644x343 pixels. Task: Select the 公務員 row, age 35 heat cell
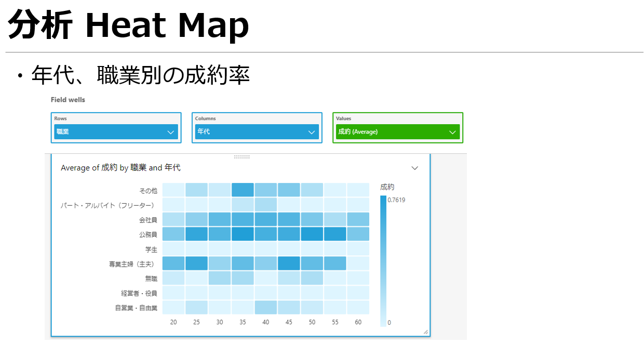pyautogui.click(x=243, y=234)
